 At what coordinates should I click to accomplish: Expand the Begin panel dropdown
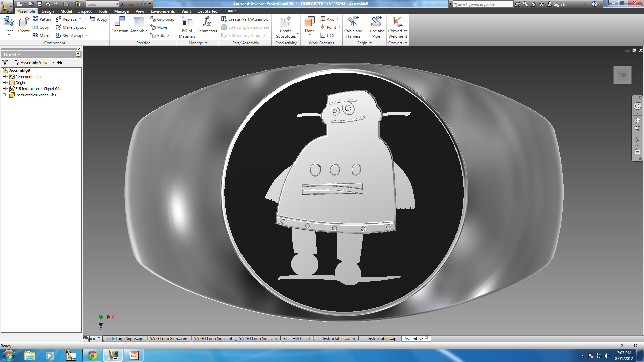pos(370,43)
